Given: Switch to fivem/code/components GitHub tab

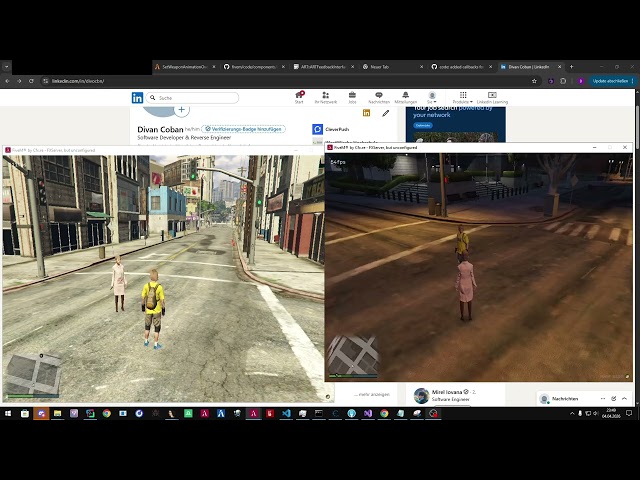Looking at the screenshot, I should tap(253, 67).
